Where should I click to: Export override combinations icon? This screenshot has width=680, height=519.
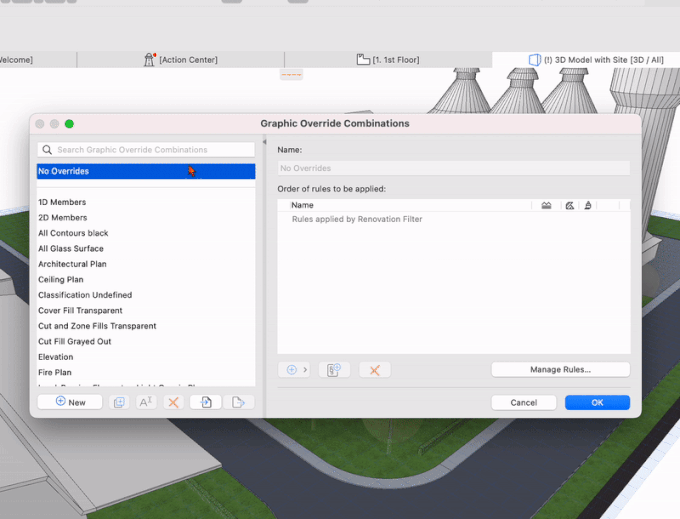click(x=238, y=402)
